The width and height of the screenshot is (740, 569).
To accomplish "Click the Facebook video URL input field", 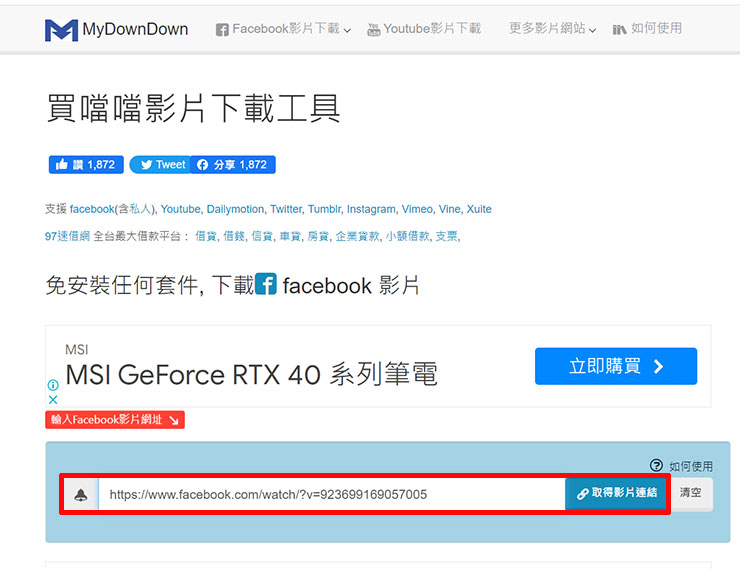I will coord(330,494).
